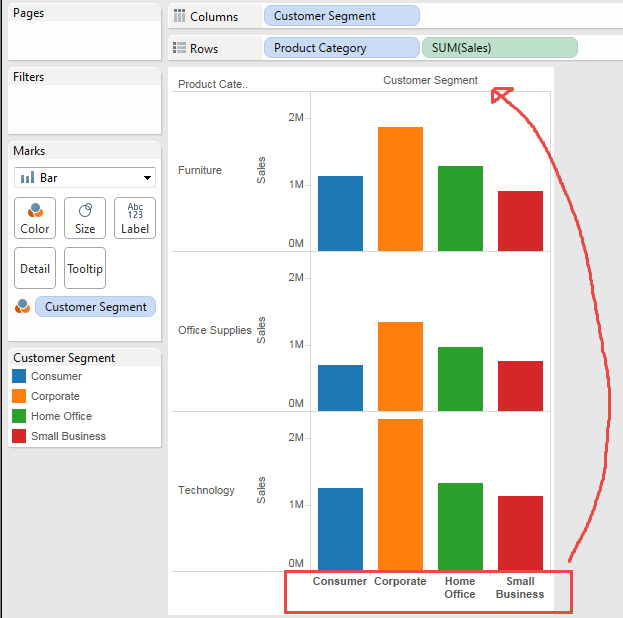
Task: Click the Office Supplies Small Business bar
Action: [x=520, y=386]
